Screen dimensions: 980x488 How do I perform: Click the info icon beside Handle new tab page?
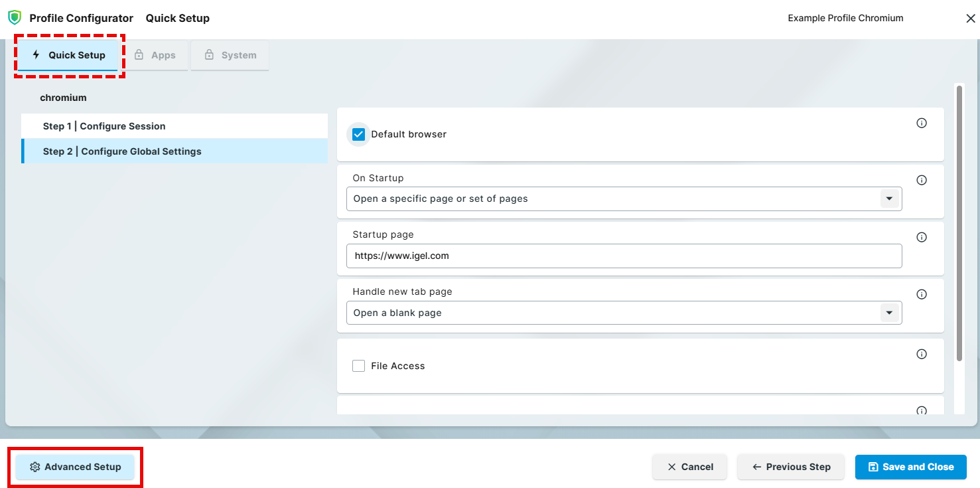coord(922,294)
